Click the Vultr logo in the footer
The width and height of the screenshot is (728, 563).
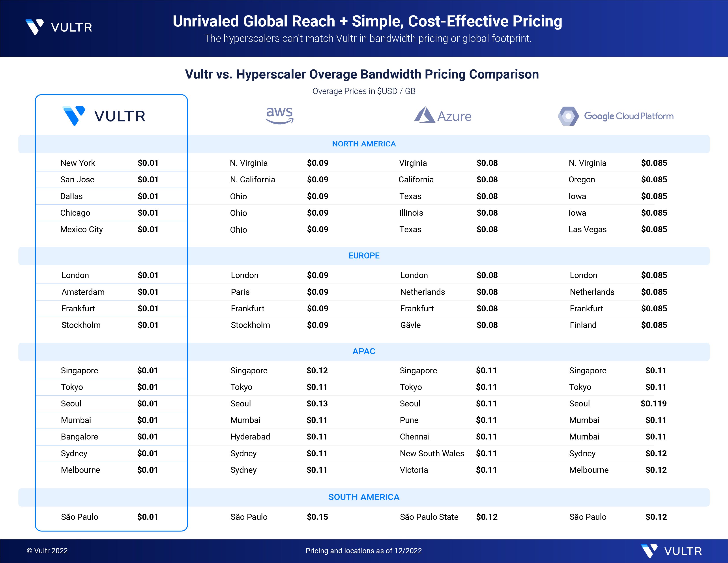point(671,551)
